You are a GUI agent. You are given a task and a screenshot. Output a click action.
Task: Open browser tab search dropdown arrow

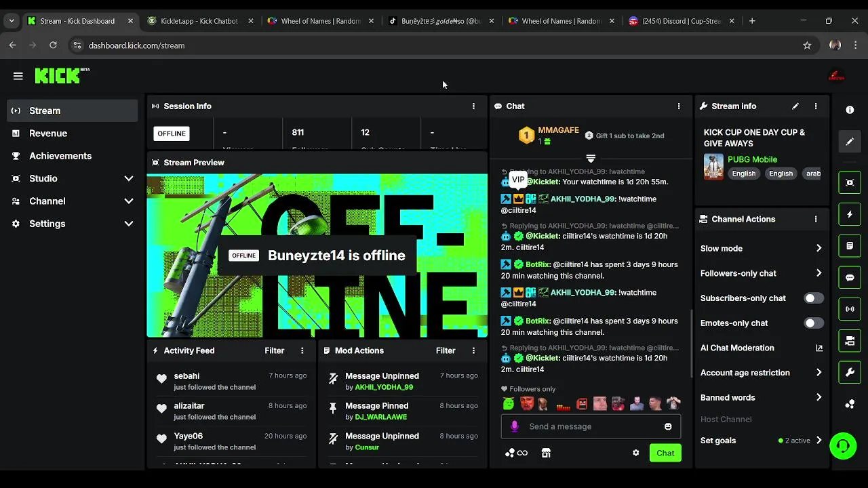click(12, 21)
